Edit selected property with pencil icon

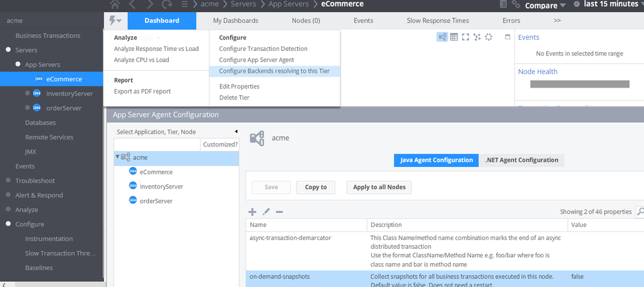click(x=266, y=212)
